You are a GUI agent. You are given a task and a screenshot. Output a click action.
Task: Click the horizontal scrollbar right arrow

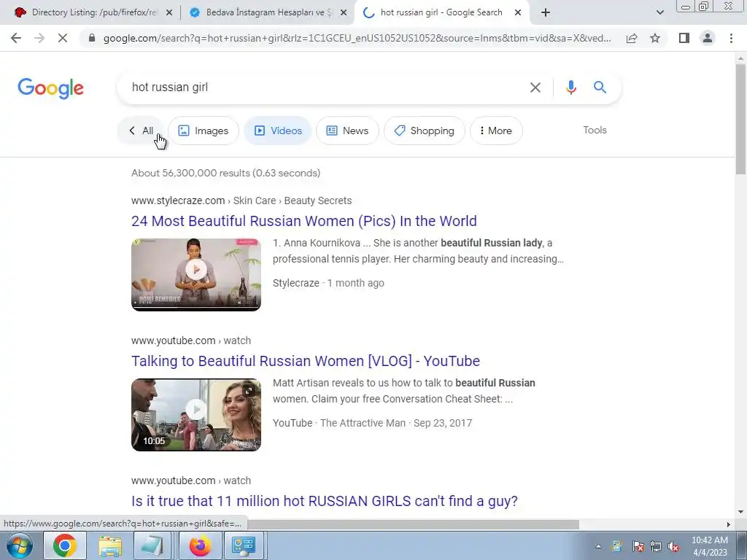point(729,524)
